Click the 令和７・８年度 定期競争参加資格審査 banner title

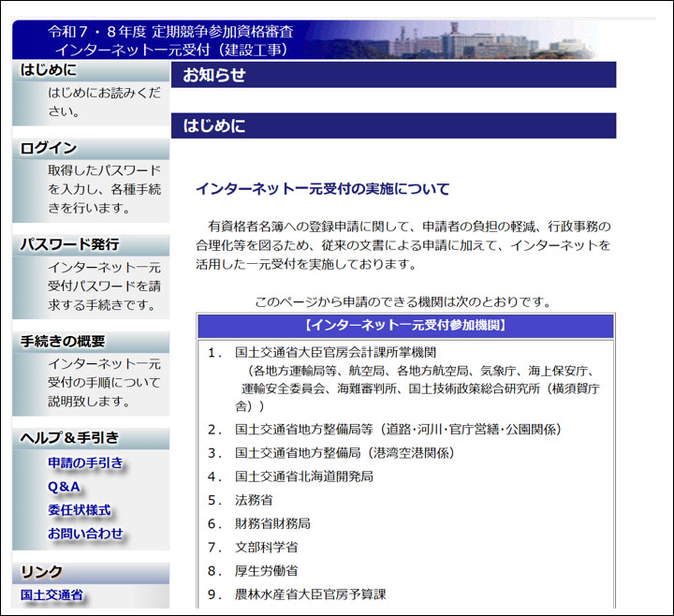(170, 32)
